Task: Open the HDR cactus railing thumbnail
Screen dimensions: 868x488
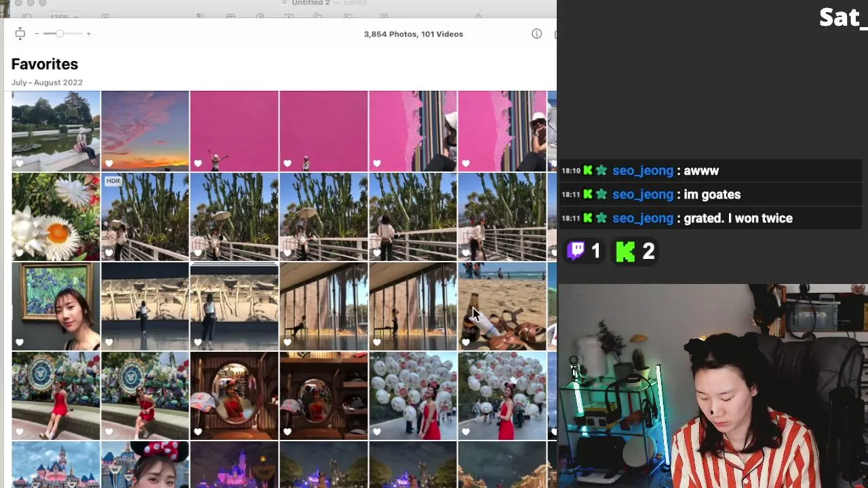Action: (145, 217)
